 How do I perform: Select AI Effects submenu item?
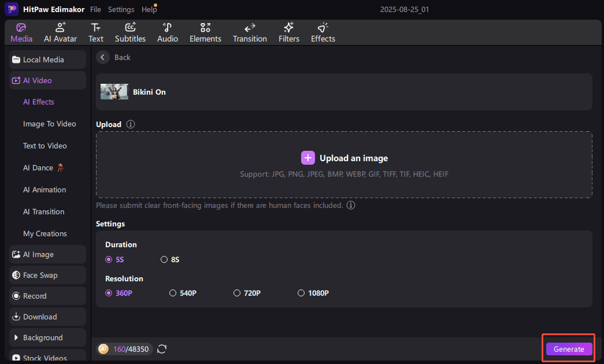pos(39,102)
